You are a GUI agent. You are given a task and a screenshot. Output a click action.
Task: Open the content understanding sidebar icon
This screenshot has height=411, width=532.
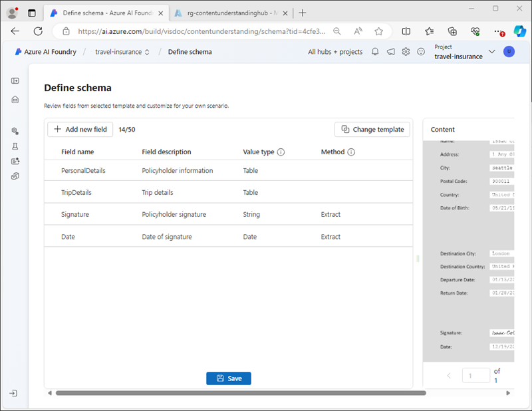[15, 161]
